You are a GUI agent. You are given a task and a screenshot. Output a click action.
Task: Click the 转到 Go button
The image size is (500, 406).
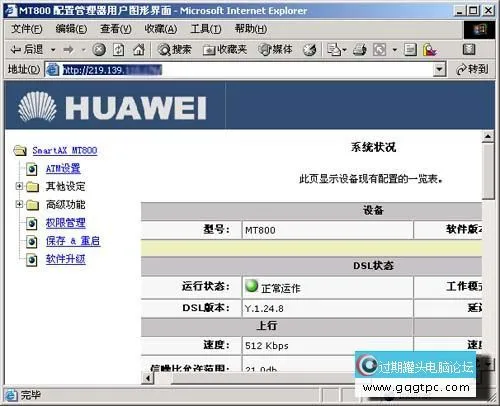point(472,69)
